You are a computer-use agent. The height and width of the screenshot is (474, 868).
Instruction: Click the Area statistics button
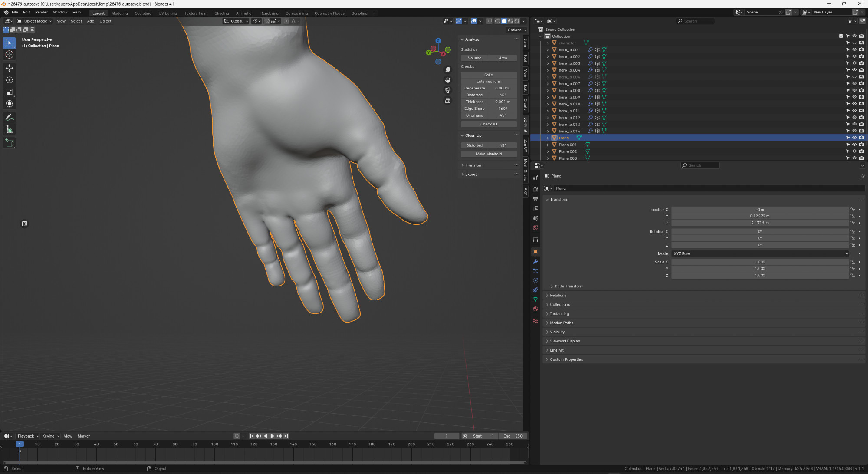point(503,58)
